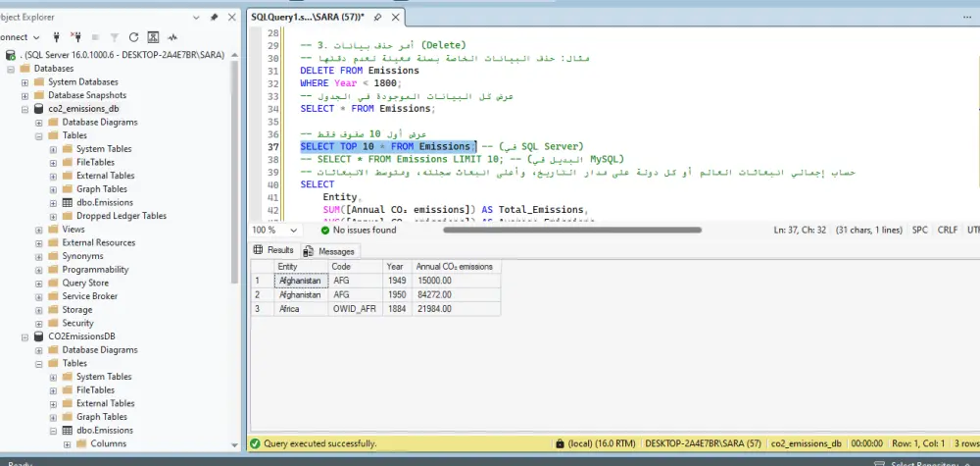Click the CO2EmissionsDB database cylinder icon
The height and width of the screenshot is (466, 980).
[x=39, y=337]
